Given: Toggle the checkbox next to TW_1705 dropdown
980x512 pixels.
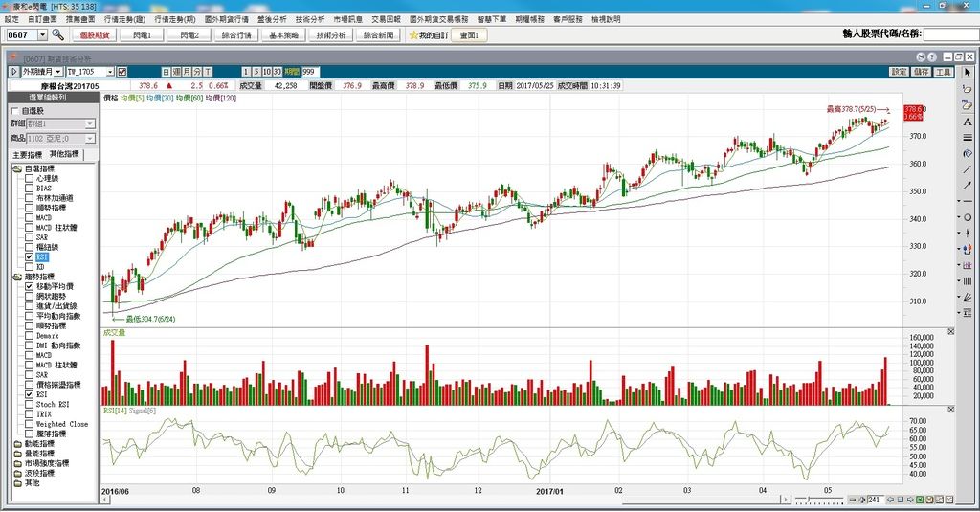Looking at the screenshot, I should 122,72.
